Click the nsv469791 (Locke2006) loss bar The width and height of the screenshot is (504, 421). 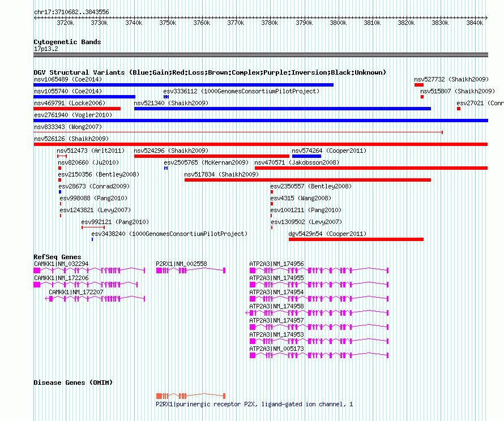coord(77,109)
